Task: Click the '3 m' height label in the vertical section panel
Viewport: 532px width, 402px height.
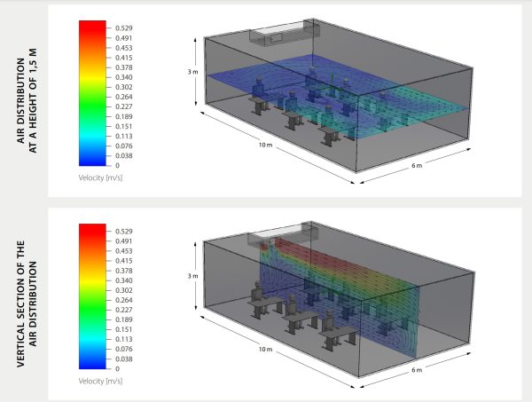Action: pos(192,276)
